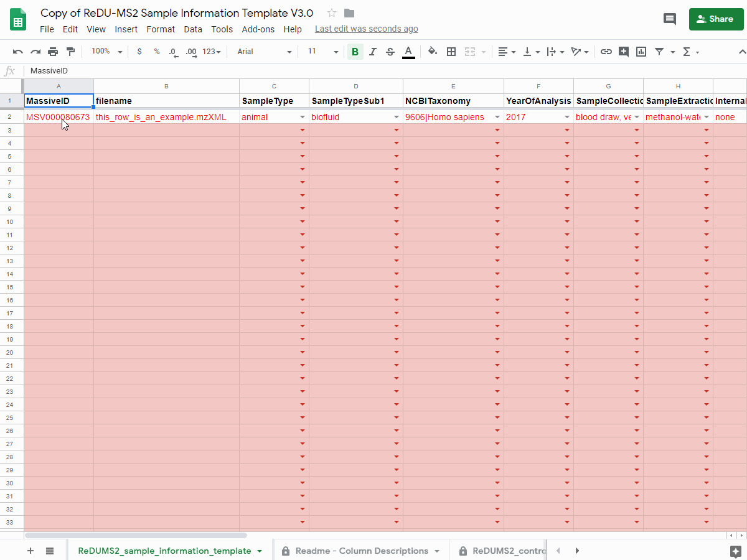Open the Insert menu
Viewport: 747px width, 560px height.
(126, 29)
